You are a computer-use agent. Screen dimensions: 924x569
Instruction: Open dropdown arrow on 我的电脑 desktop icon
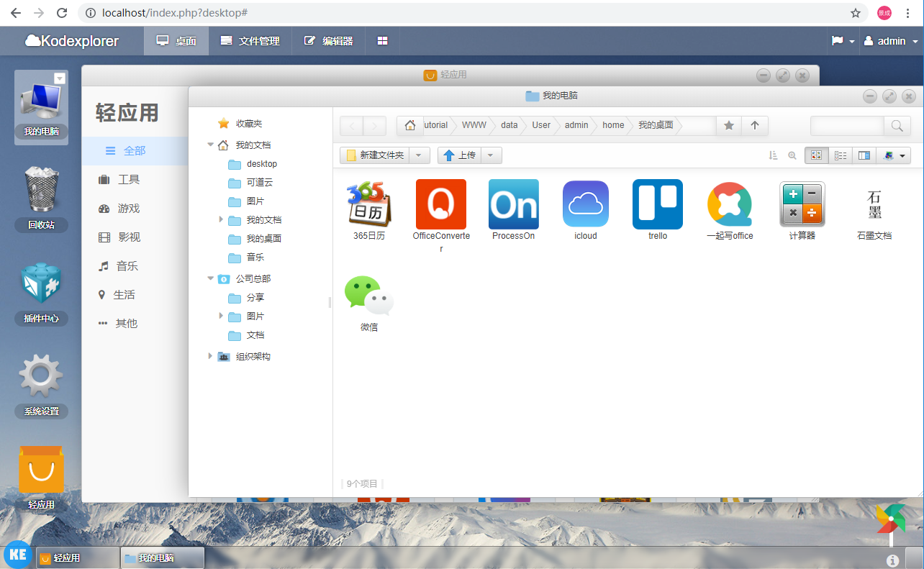click(60, 78)
